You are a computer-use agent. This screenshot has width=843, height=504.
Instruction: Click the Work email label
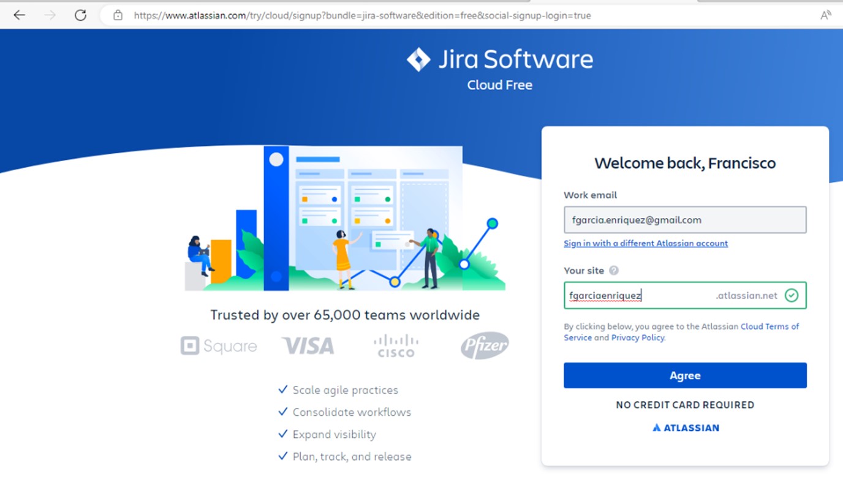(x=590, y=195)
